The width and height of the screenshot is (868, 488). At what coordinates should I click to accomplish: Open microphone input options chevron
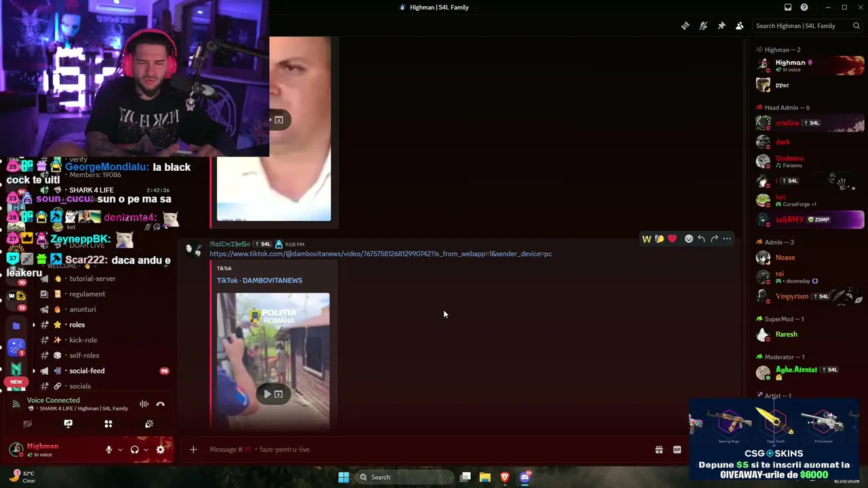pyautogui.click(x=120, y=449)
